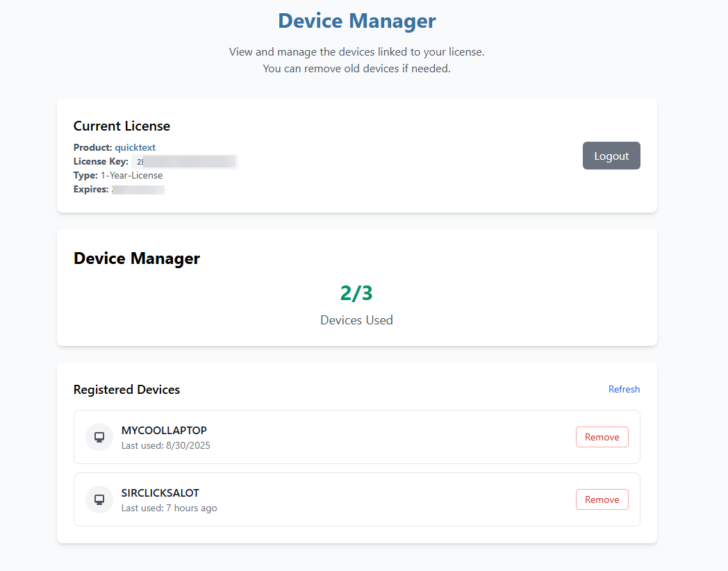The image size is (728, 571).
Task: Select the SIRCLICKSALOT device name
Action: point(160,493)
